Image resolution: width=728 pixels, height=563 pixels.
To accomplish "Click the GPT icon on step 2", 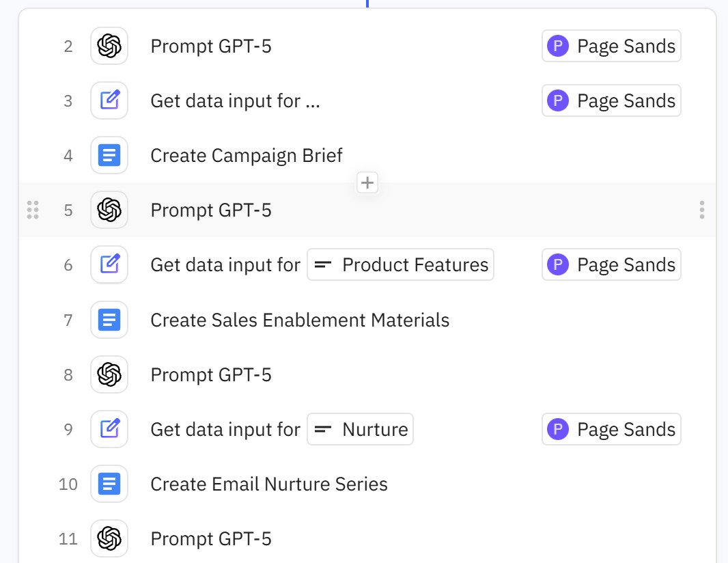I will [109, 46].
